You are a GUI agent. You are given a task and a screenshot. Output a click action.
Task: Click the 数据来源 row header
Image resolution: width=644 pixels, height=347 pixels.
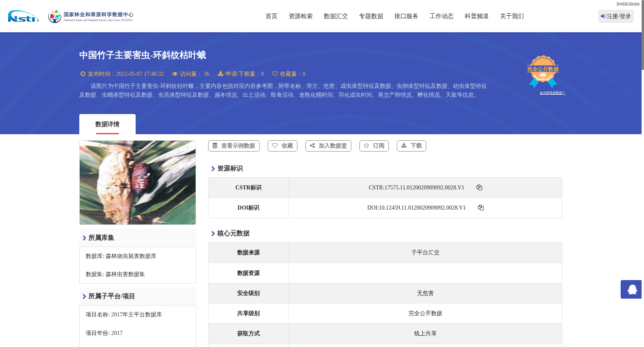point(248,253)
